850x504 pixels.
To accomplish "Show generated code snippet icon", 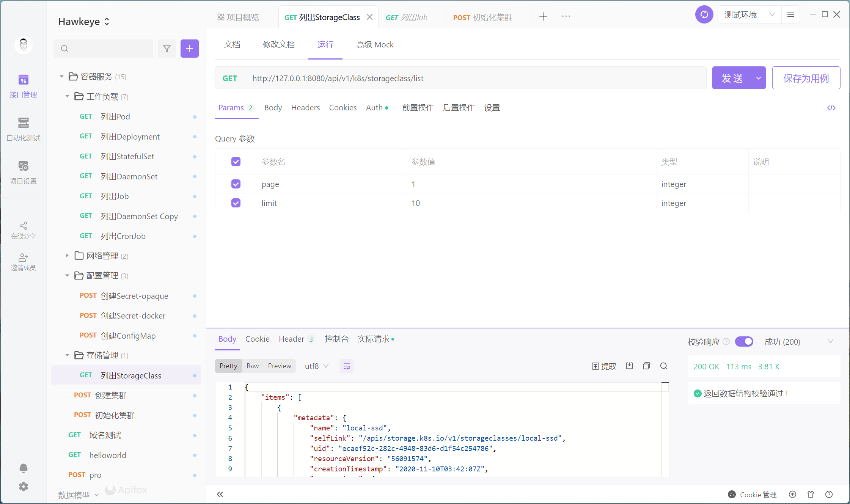I will coord(831,108).
